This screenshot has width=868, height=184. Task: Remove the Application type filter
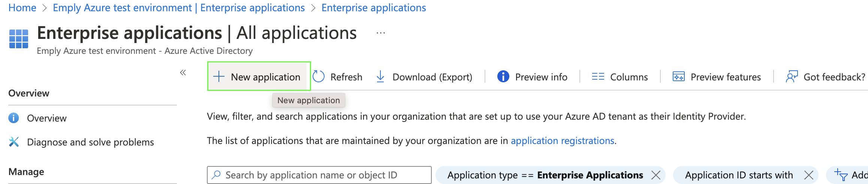[x=656, y=175]
